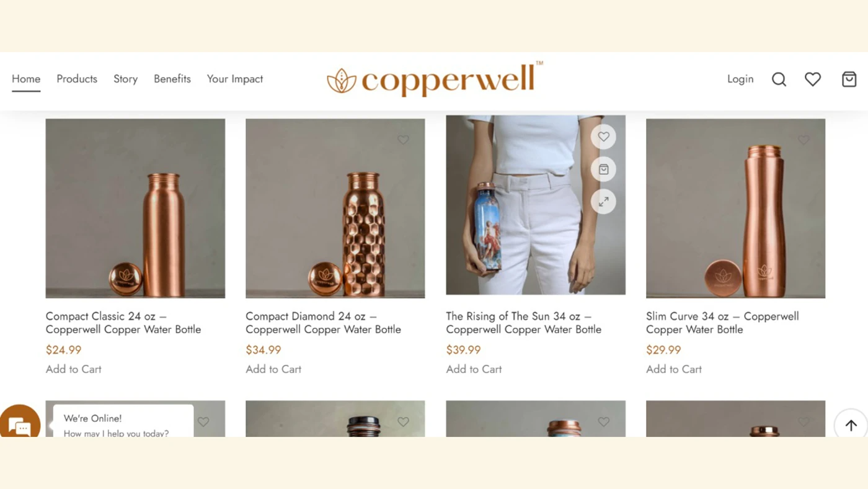Click the Login link

(740, 79)
